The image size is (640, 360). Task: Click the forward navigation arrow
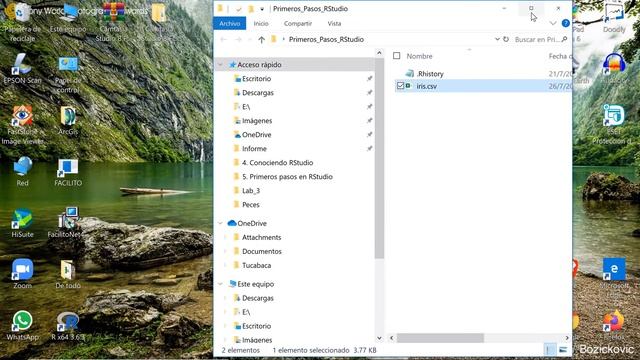tap(238, 40)
